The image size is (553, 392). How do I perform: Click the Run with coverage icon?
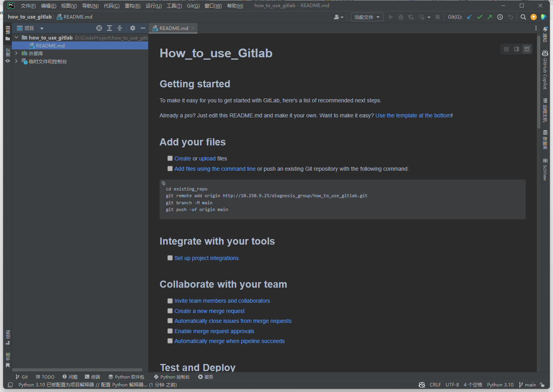[x=411, y=17]
